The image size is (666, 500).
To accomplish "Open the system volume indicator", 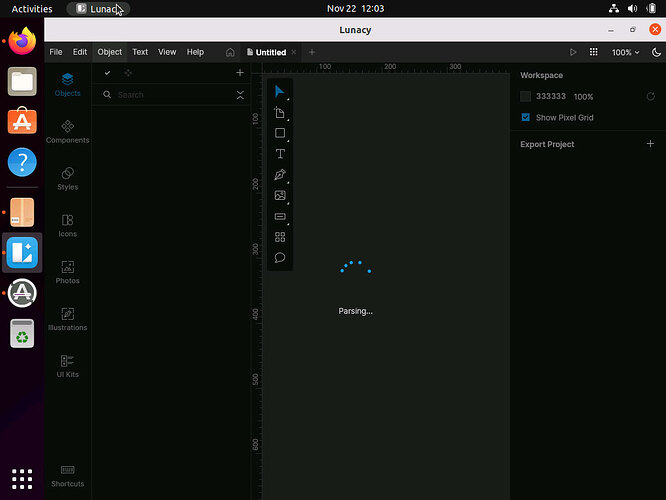I will pos(632,8).
